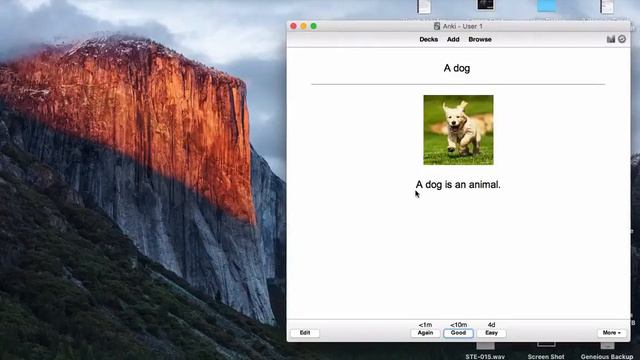
Task: Open the Decks view in Anki
Action: click(429, 40)
